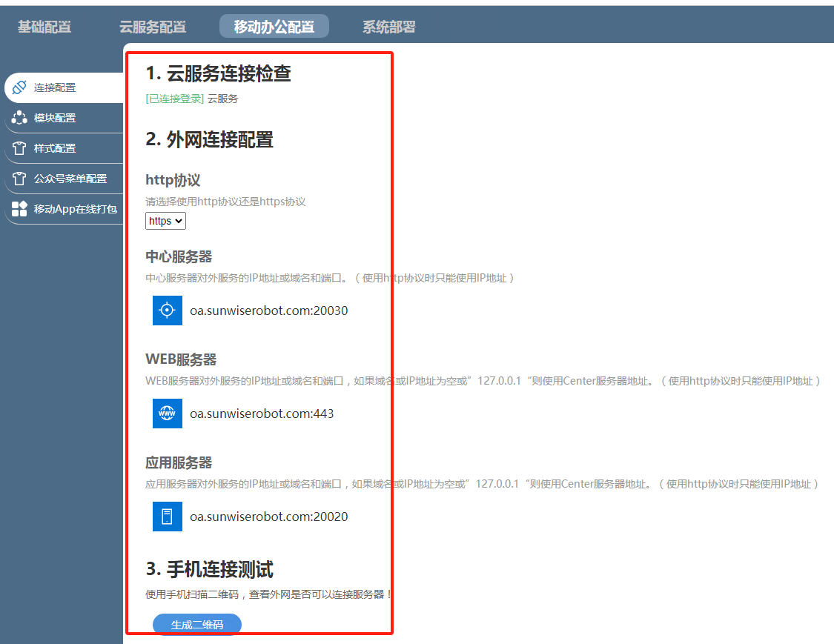Click the blue phone icon for 应用服务器
The width and height of the screenshot is (834, 644).
pyautogui.click(x=167, y=517)
